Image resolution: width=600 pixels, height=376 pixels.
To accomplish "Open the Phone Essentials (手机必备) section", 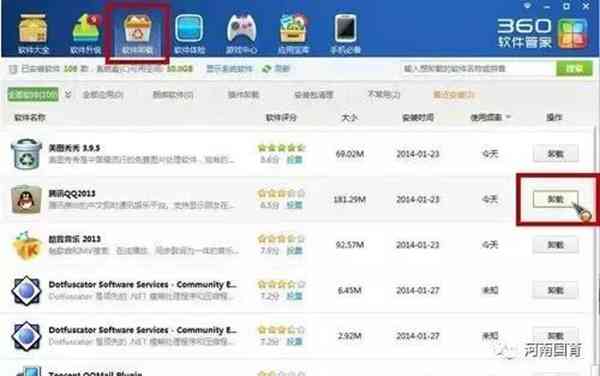I will pos(346,34).
